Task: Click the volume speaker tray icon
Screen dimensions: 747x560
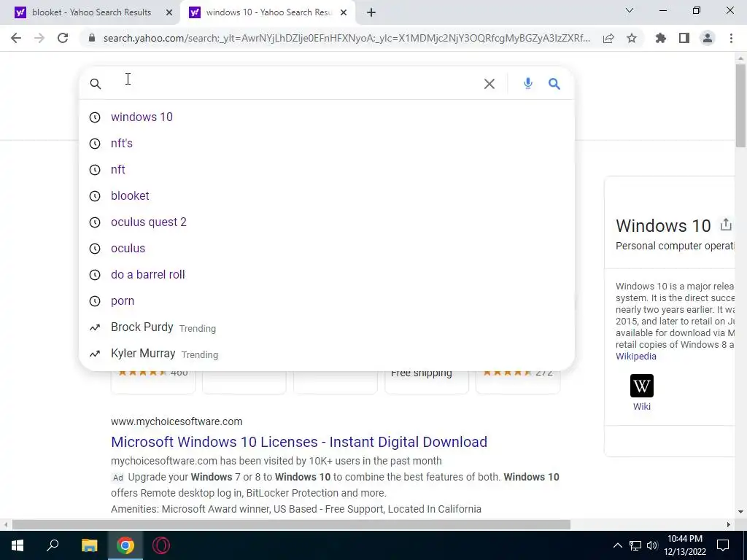Action: (652, 545)
